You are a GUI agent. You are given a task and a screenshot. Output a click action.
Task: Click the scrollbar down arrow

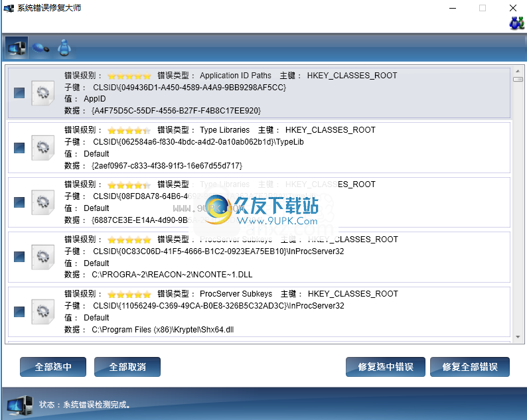tap(518, 337)
